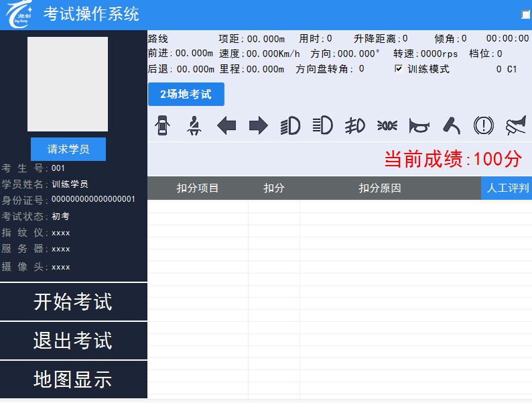Select 开始考试 in the left menu
This screenshot has width=532, height=403.
pyautogui.click(x=73, y=302)
